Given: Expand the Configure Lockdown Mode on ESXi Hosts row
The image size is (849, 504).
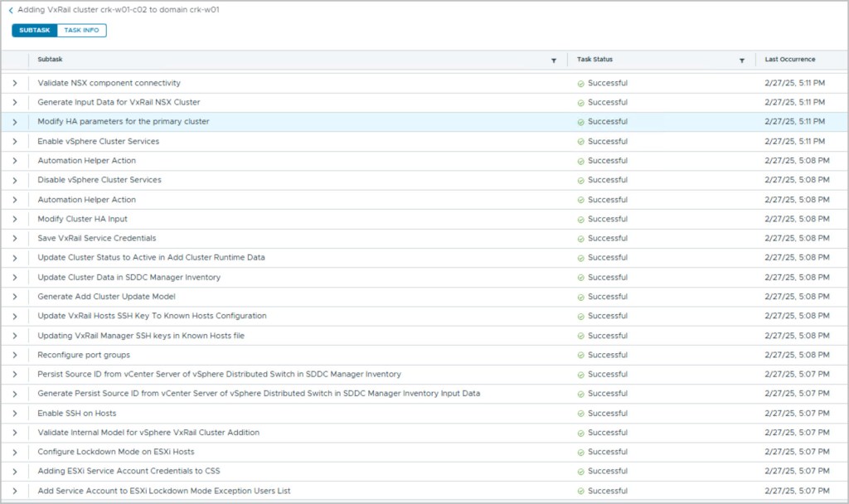Looking at the screenshot, I should pyautogui.click(x=15, y=452).
